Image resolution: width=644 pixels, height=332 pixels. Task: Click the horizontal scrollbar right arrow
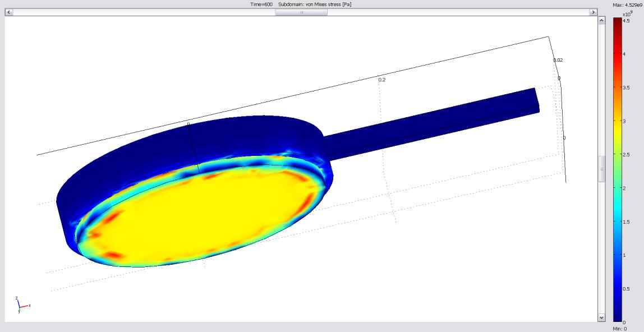click(593, 12)
